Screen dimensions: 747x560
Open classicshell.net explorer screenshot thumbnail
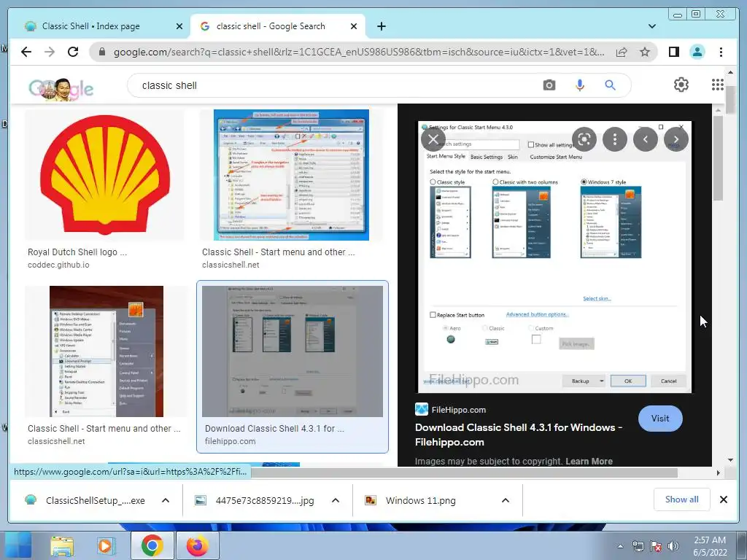(x=291, y=175)
